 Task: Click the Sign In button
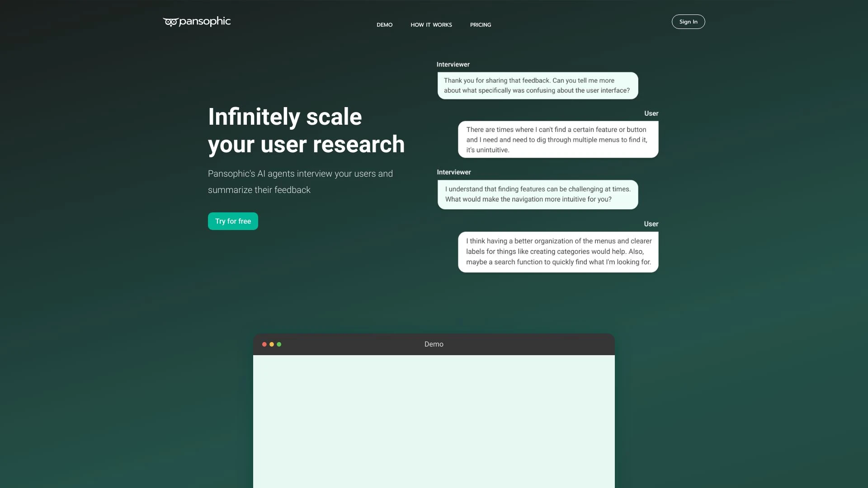coord(688,21)
